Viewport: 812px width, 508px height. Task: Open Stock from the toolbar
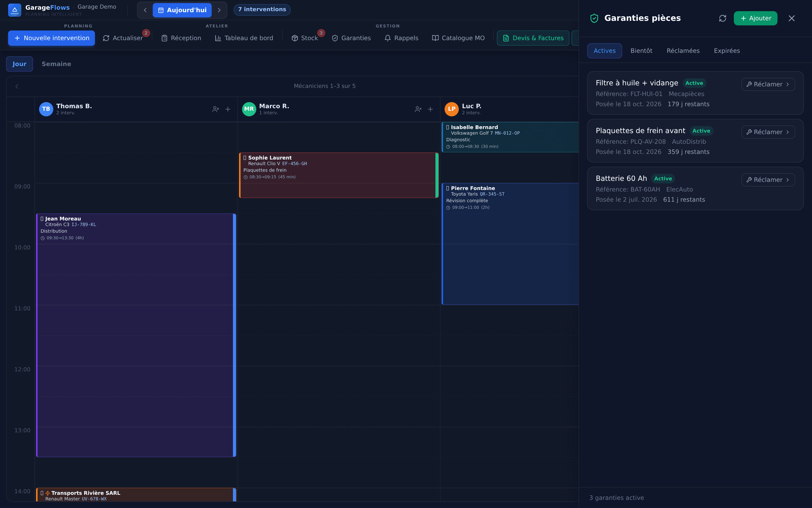tap(305, 38)
